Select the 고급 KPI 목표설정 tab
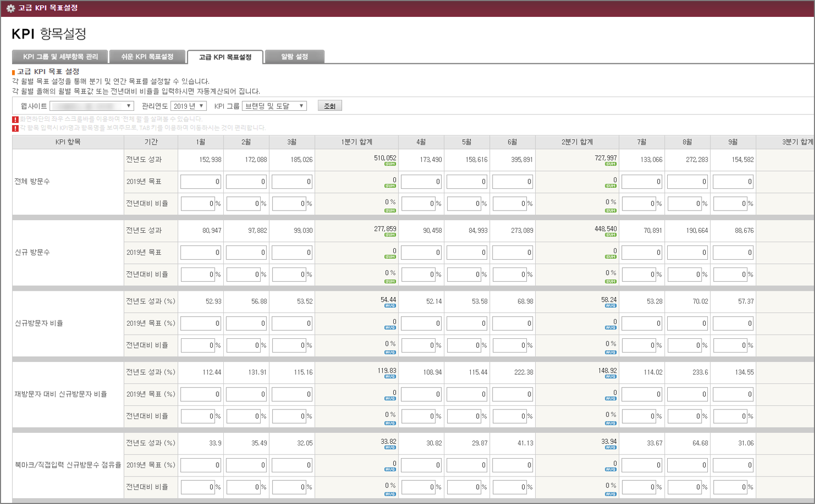Image resolution: width=815 pixels, height=504 pixels. point(225,58)
